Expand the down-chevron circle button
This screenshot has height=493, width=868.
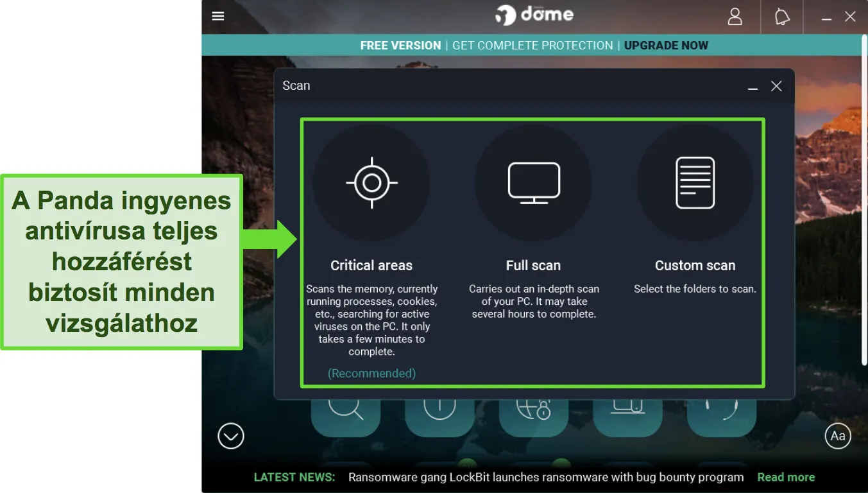click(231, 437)
